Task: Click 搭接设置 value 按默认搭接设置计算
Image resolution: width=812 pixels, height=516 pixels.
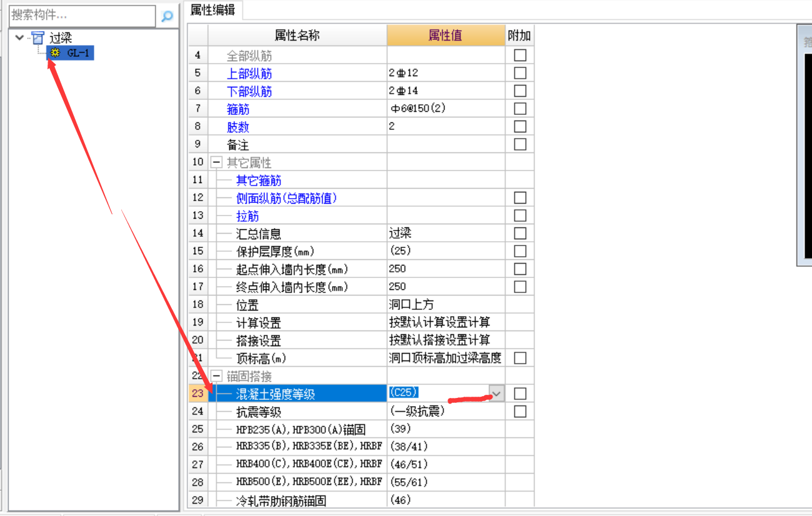Action: (x=446, y=340)
